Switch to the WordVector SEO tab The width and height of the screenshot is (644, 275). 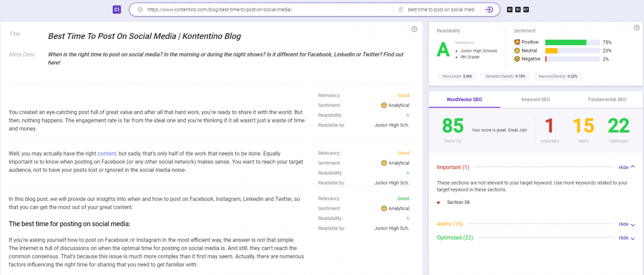464,100
